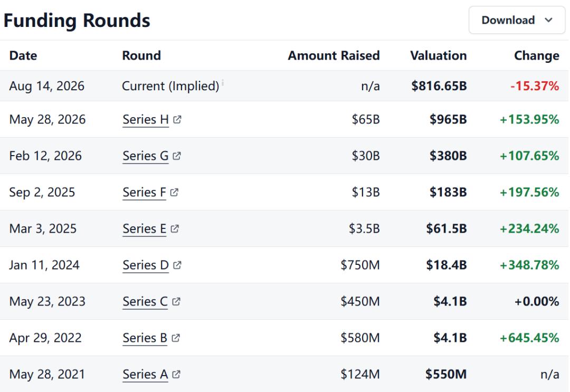Click the Valuation column header
570x392 pixels.
(x=439, y=55)
